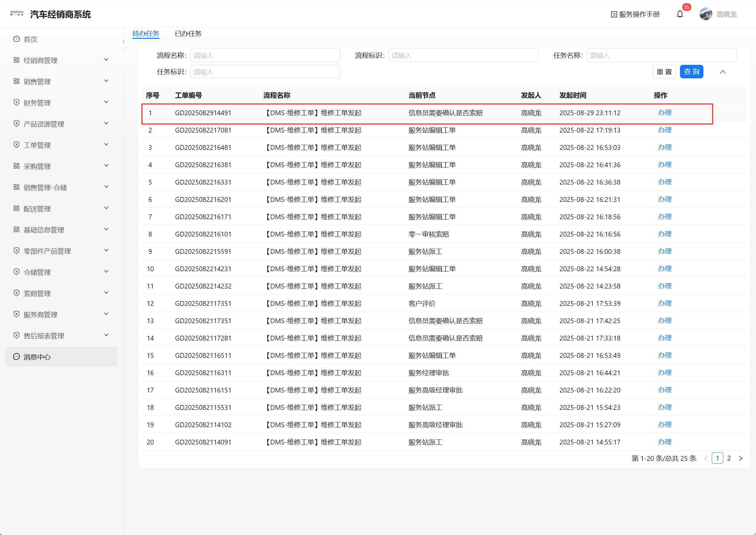Image resolution: width=756 pixels, height=535 pixels.
Task: Expand the 产品资源管理 menu chevron
Action: 106,123
